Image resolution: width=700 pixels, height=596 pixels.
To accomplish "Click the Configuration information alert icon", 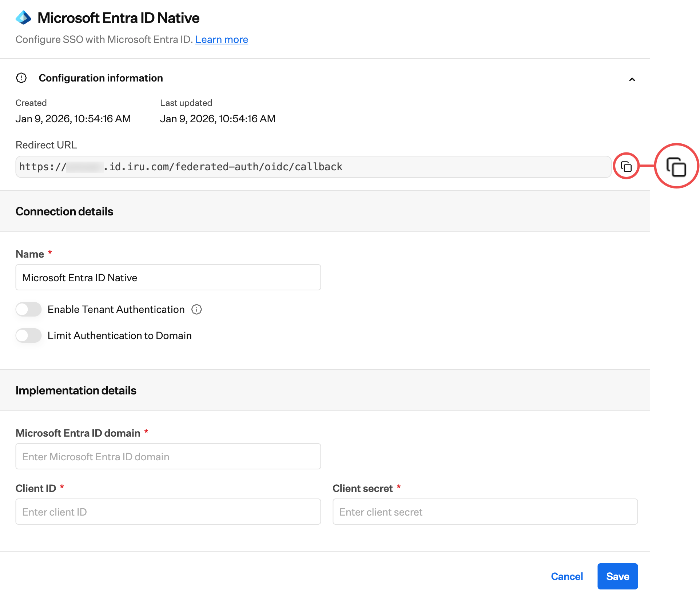I will 21,78.
